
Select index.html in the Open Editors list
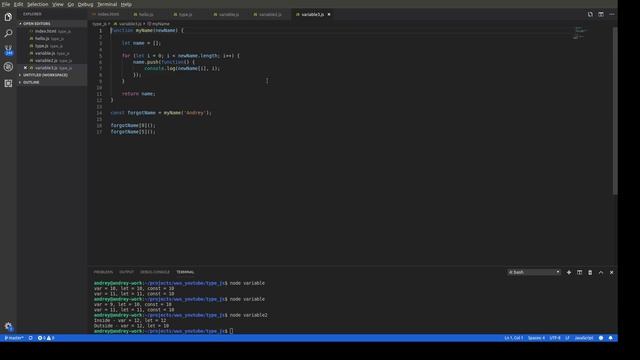[51, 31]
